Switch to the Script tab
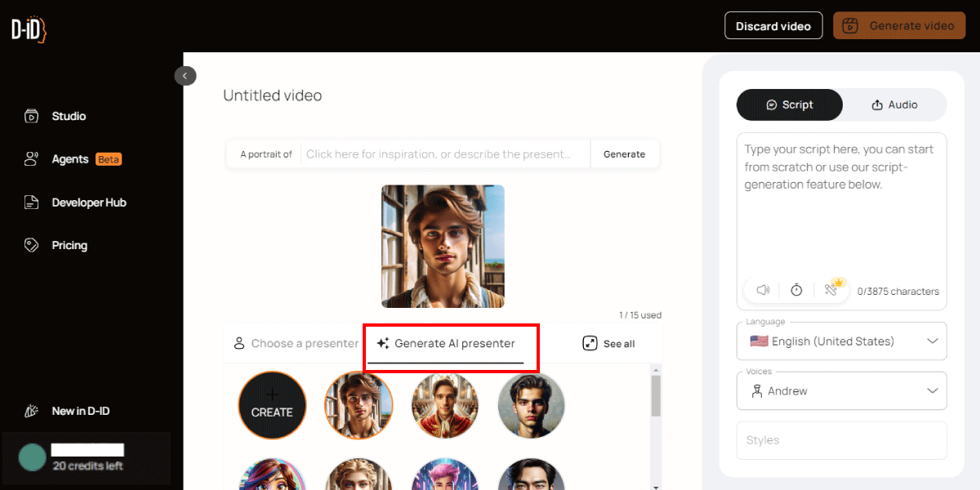980x490 pixels. click(790, 105)
